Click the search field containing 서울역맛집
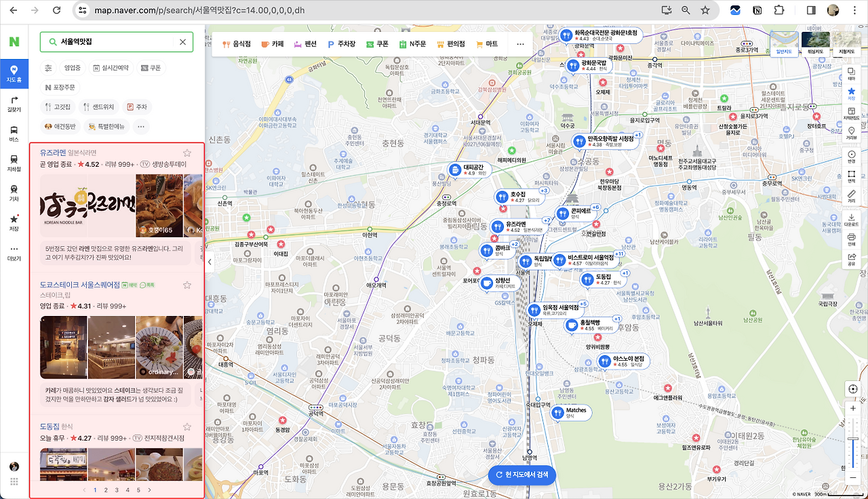This screenshot has width=868, height=499. (117, 42)
